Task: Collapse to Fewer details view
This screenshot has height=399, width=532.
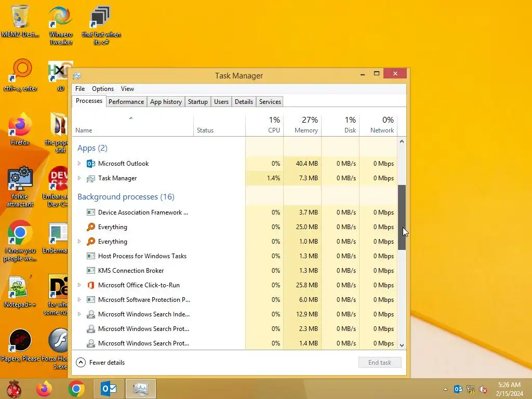Action: [x=100, y=363]
